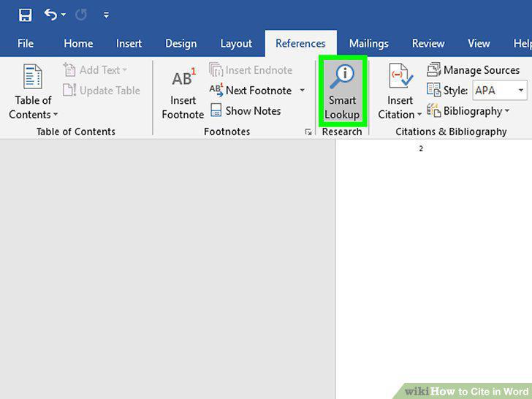Click the Show Notes icon
This screenshot has height=399, width=532.
point(216,110)
